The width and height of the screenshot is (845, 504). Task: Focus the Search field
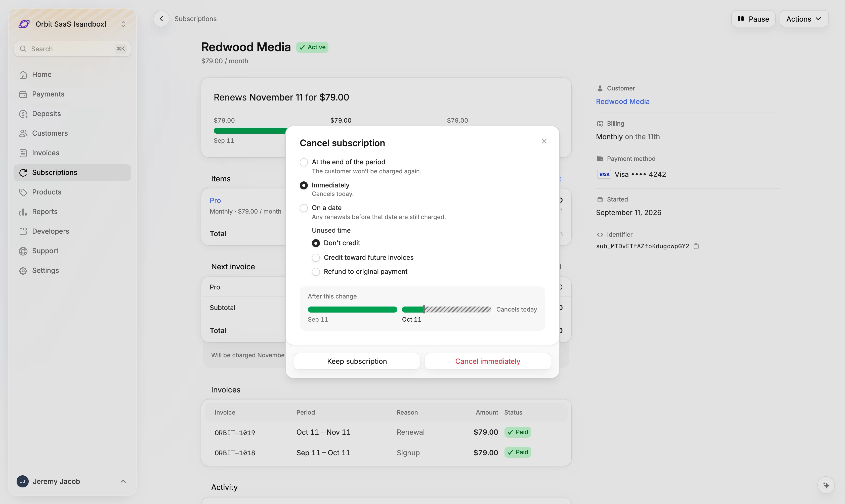(x=72, y=49)
